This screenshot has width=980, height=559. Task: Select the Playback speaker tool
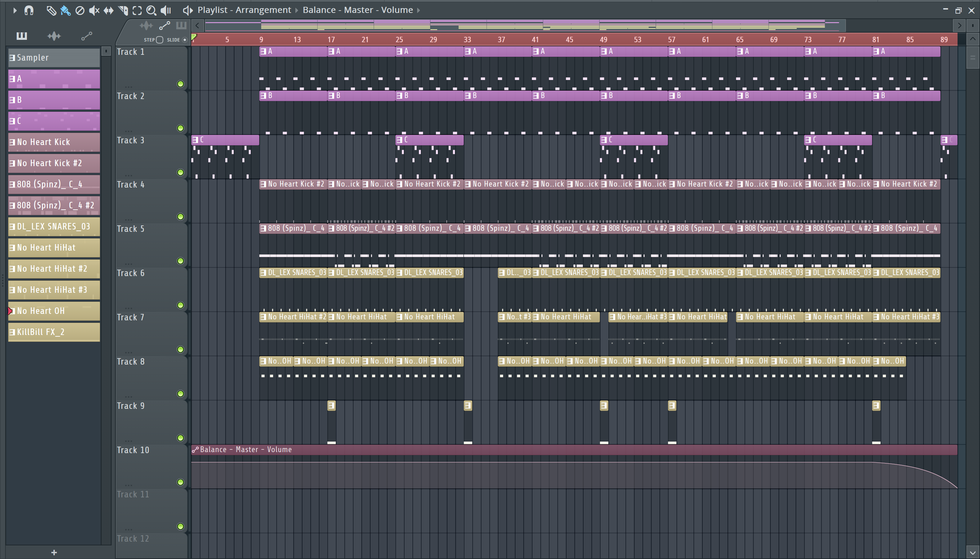(x=166, y=10)
